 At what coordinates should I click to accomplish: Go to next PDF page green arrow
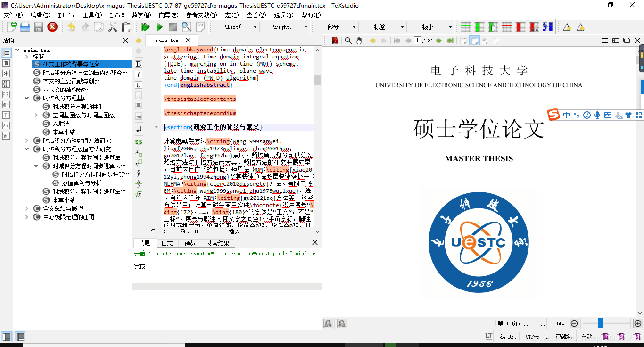pyautogui.click(x=439, y=41)
